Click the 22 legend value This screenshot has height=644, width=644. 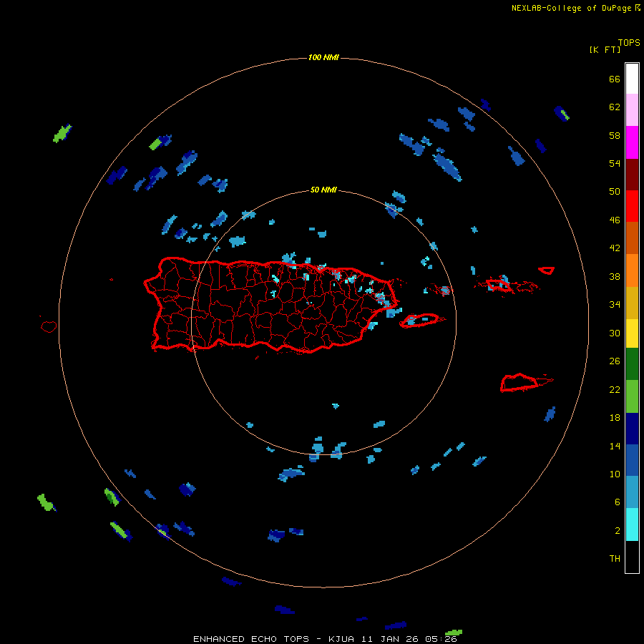[x=615, y=390]
